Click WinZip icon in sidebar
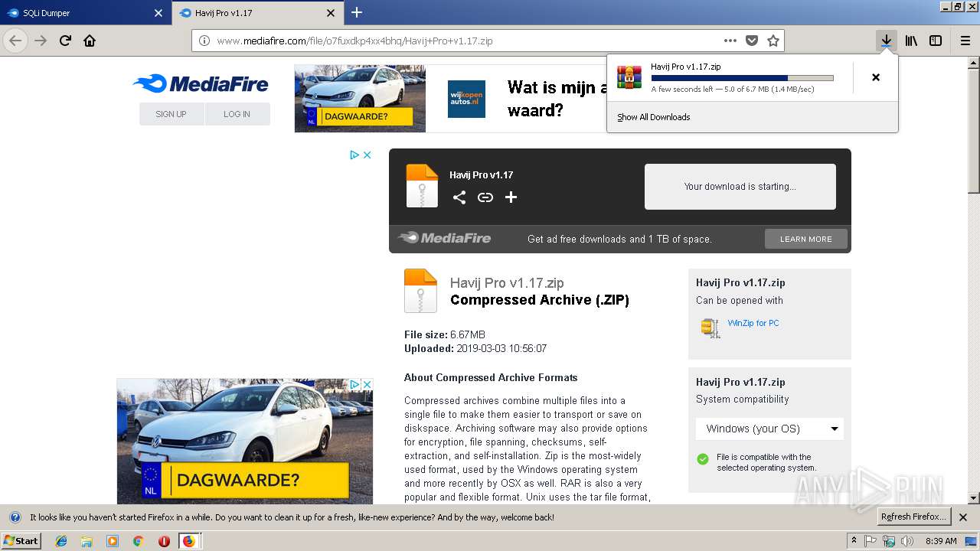This screenshot has height=551, width=980. [710, 328]
